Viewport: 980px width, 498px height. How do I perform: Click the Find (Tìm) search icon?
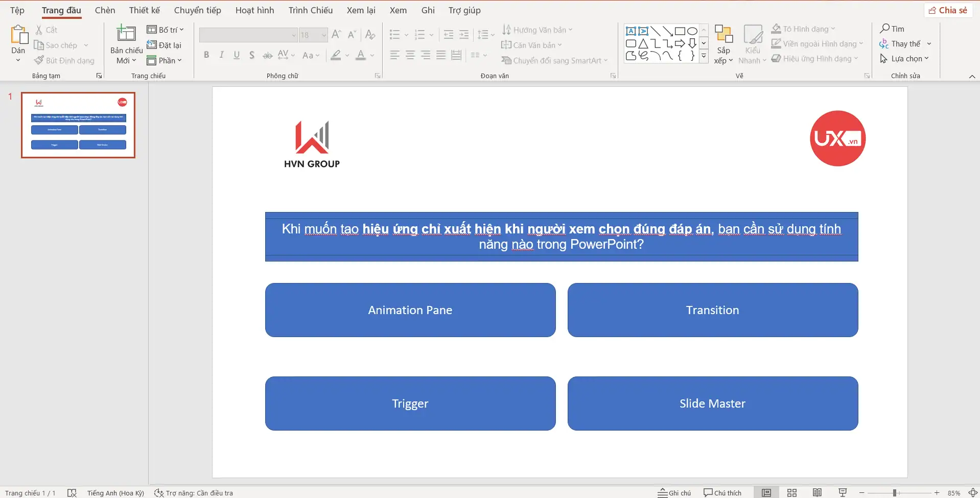[885, 29]
